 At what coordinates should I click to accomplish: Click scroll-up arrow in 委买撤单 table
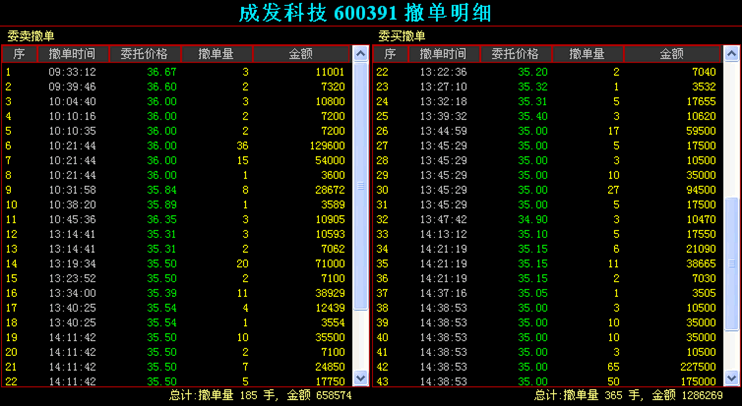tap(732, 53)
